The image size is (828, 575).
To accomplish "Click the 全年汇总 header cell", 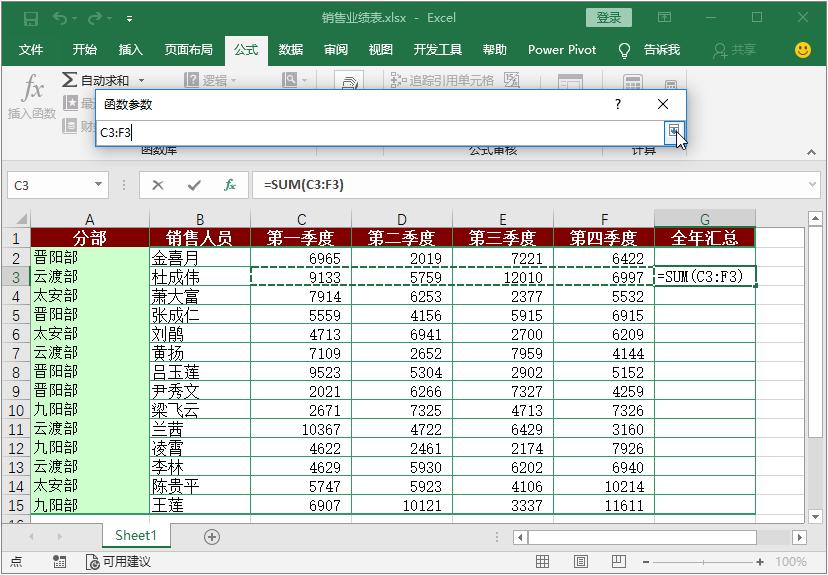I will tap(705, 238).
